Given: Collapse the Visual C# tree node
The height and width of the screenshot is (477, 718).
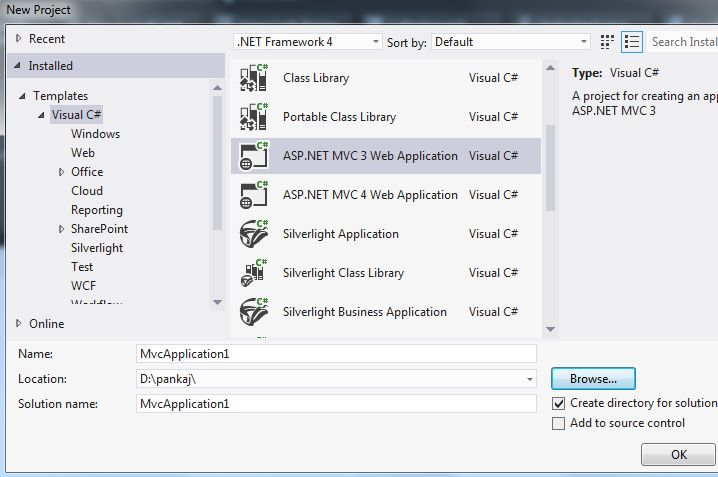Looking at the screenshot, I should pyautogui.click(x=41, y=115).
